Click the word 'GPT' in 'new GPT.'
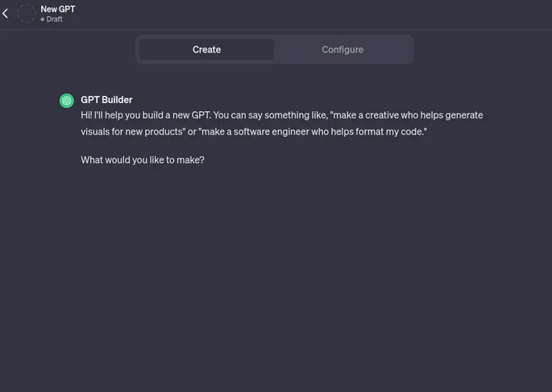The image size is (552, 392). [201, 115]
